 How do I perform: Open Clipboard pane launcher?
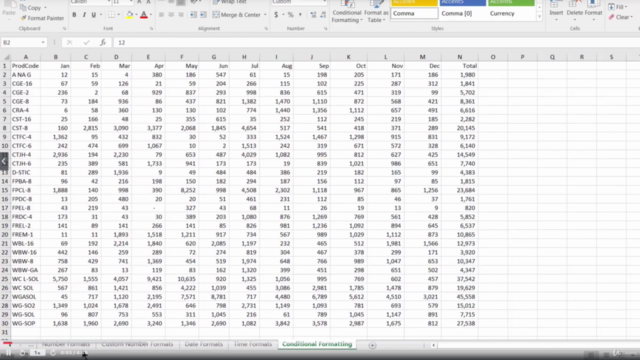(64, 29)
